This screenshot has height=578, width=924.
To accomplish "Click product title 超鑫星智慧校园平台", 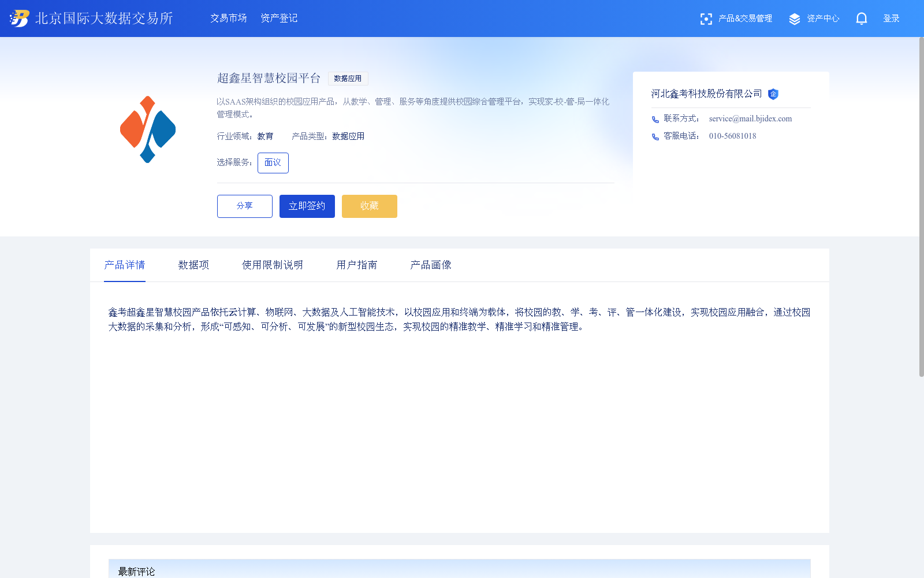I will pos(269,79).
